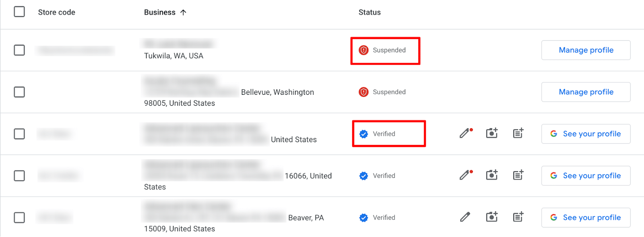Viewport: 644px width, 237px height.
Task: Click the highlighted Verified status label
Action: tap(385, 134)
